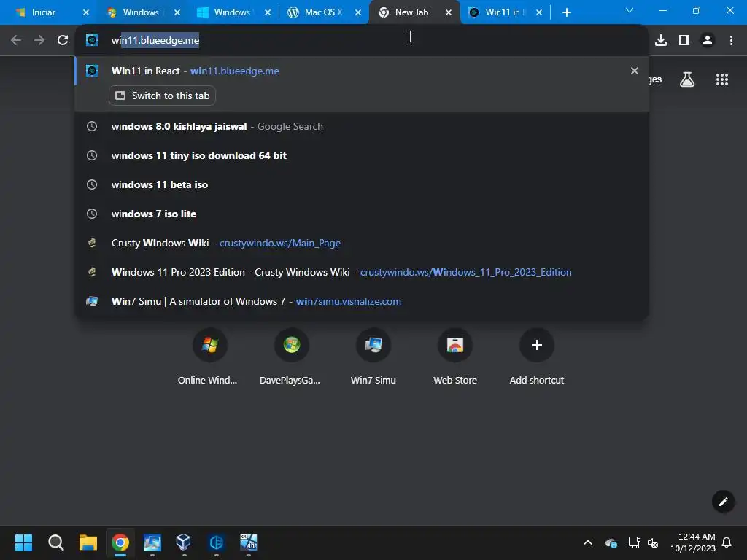Viewport: 747px width, 560px height.
Task: Go forward with the forward arrow
Action: [x=39, y=41]
